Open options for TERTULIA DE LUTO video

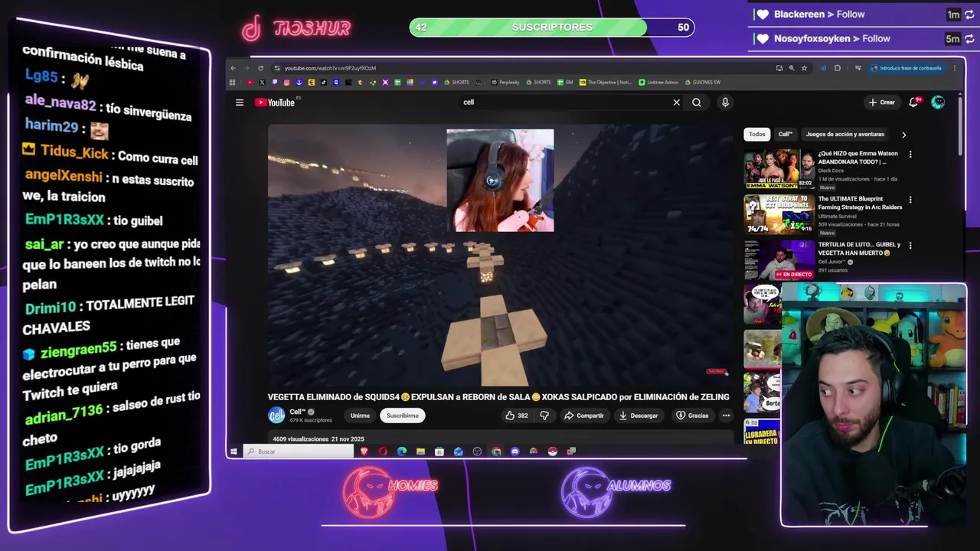(910, 246)
